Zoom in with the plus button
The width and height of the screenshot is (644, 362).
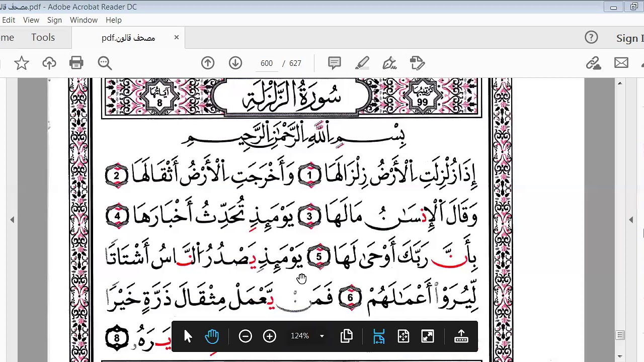270,336
